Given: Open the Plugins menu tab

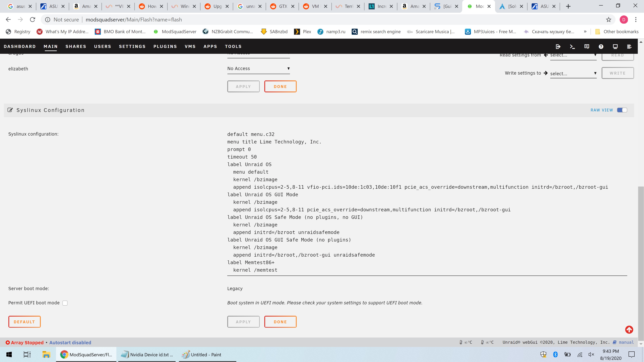Looking at the screenshot, I should (x=165, y=46).
